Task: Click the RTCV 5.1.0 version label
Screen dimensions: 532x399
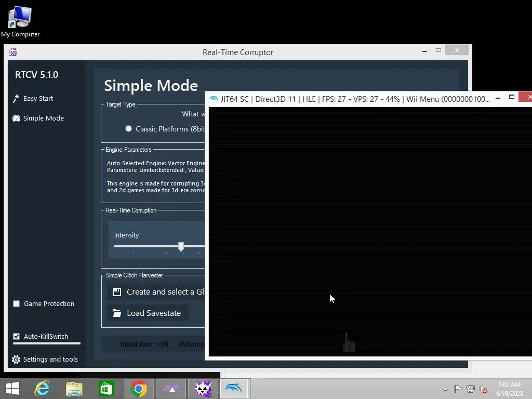Action: point(37,75)
